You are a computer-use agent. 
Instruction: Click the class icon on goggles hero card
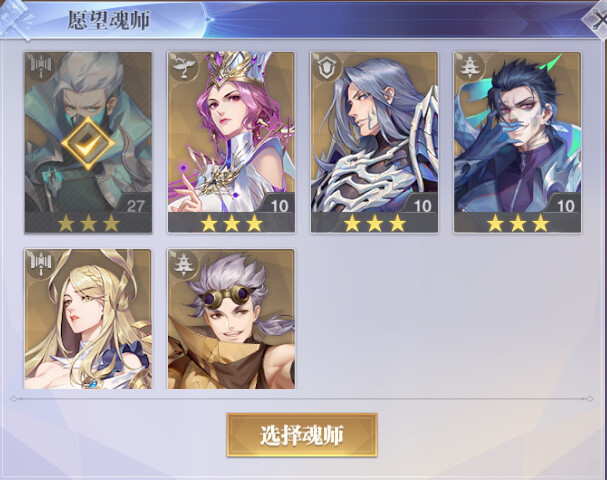pos(184,264)
